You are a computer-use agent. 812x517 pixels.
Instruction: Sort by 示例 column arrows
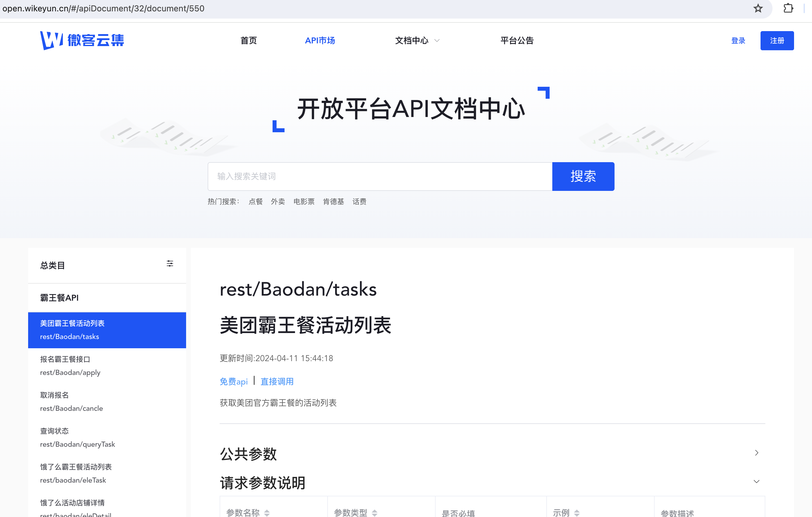577,513
